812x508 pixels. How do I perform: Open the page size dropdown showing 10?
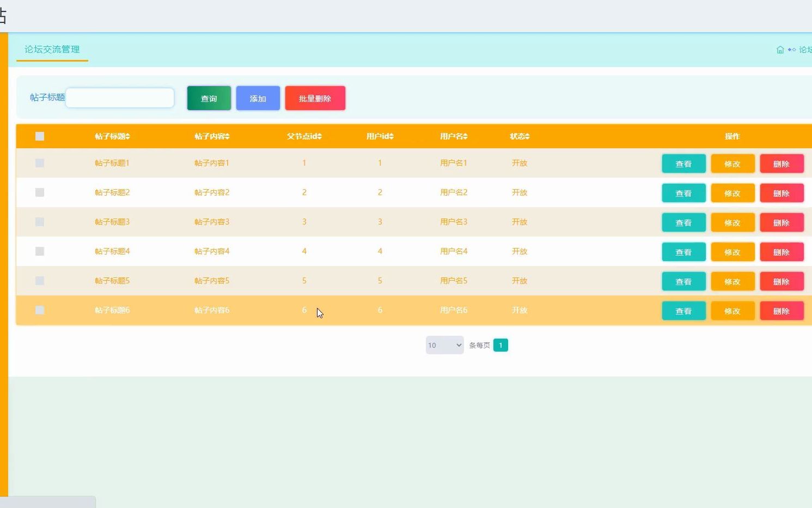[x=444, y=345]
